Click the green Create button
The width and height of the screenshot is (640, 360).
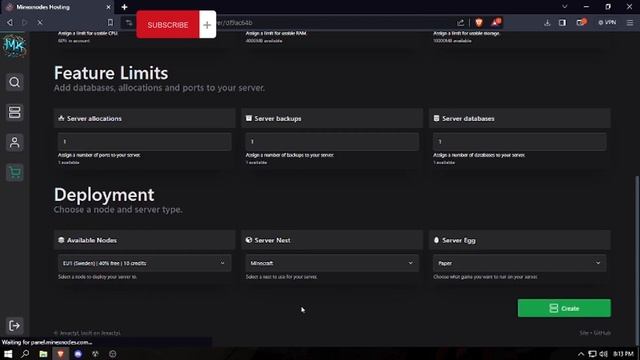click(x=564, y=308)
